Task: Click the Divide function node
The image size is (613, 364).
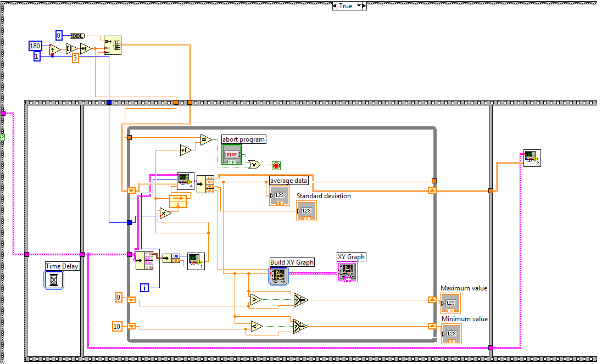Action: 55,49
